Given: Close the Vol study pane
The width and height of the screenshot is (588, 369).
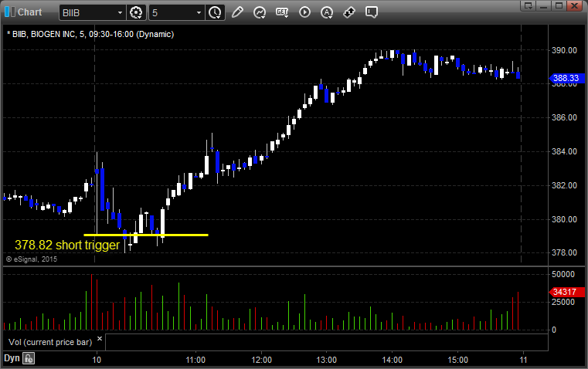Looking at the screenshot, I should pyautogui.click(x=100, y=339).
